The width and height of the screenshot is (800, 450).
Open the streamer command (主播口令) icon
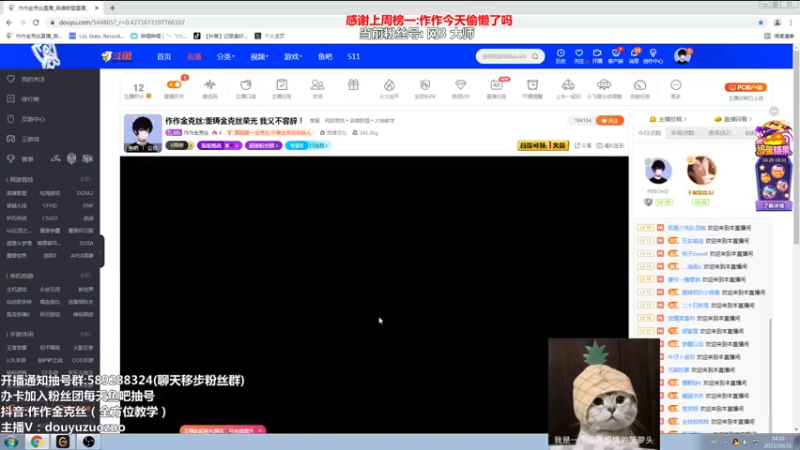click(x=246, y=85)
